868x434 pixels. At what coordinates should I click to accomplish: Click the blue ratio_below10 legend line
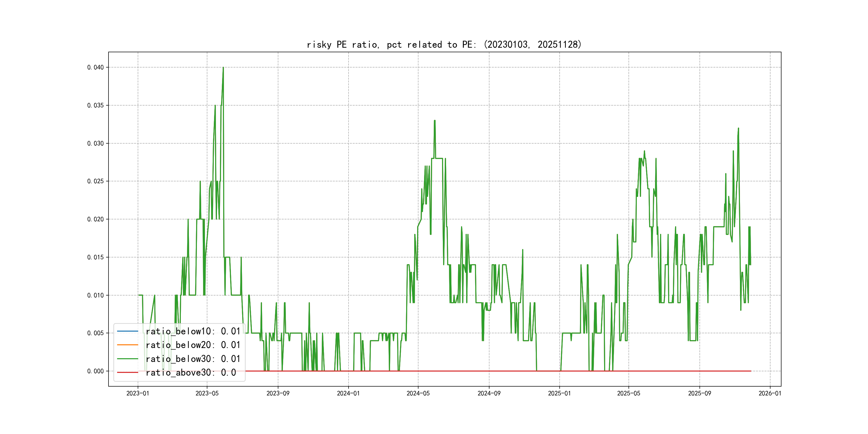(127, 331)
